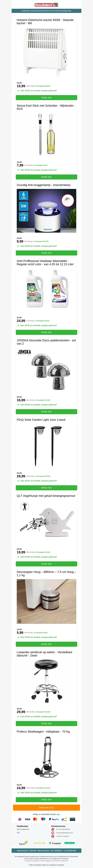Open the Grundig mosquito lamp image

coord(46,211)
